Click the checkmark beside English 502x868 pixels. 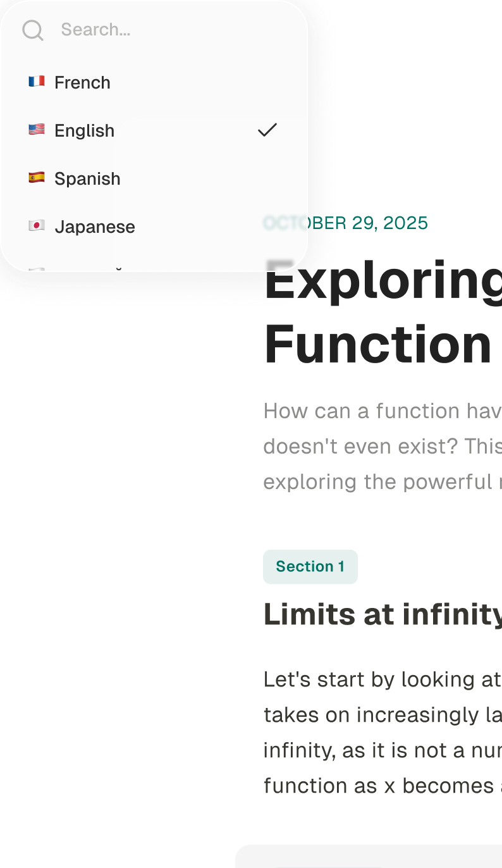[x=267, y=130]
